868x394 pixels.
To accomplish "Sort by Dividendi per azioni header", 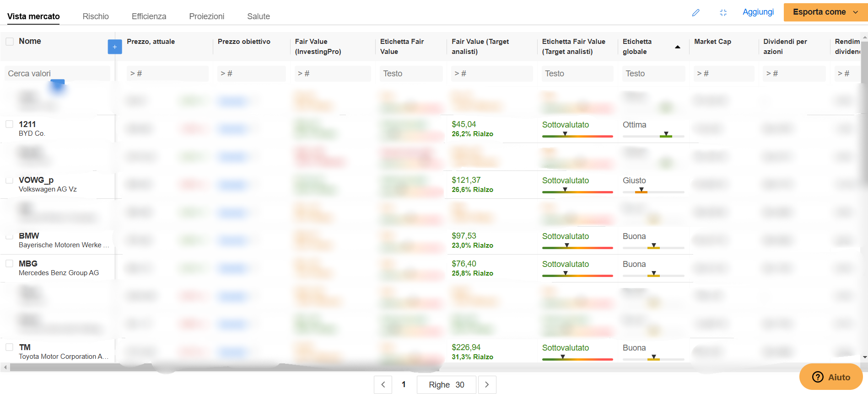I will (x=785, y=46).
